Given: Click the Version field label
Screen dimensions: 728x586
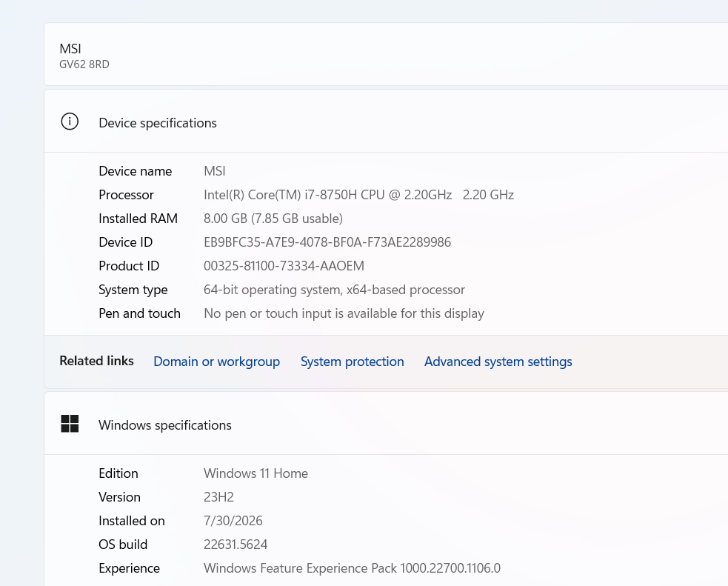Looking at the screenshot, I should [120, 497].
